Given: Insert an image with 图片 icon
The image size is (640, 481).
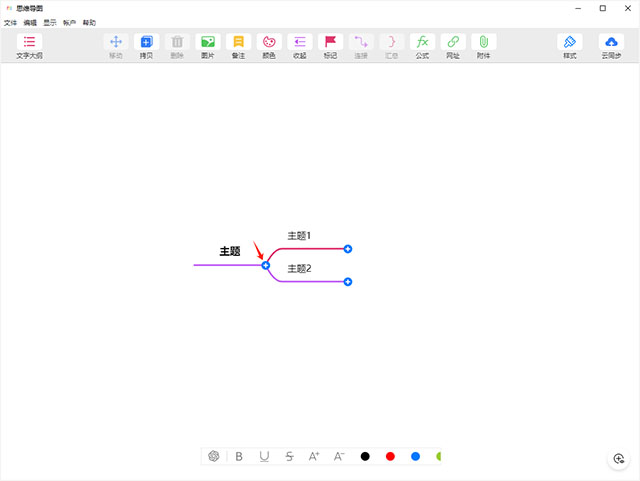Looking at the screenshot, I should point(207,43).
